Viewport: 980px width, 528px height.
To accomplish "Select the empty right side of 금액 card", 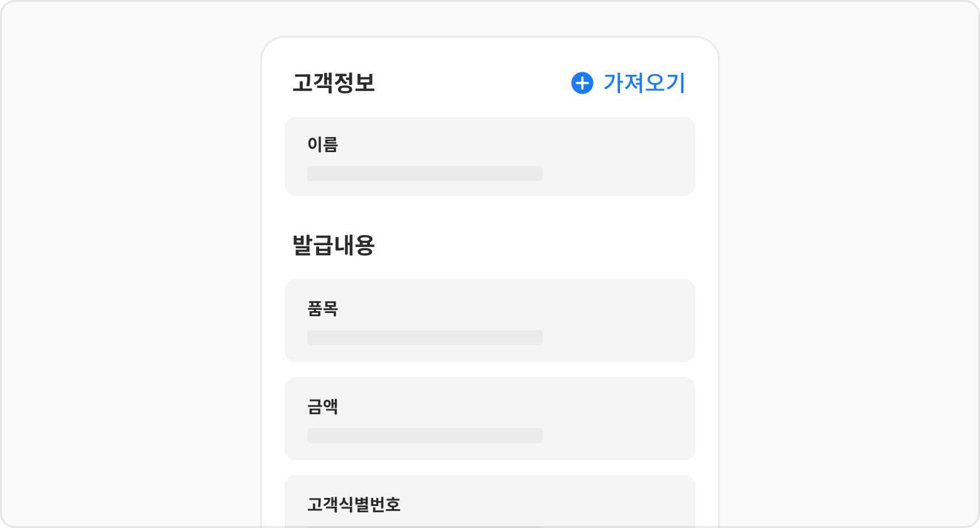I will click(619, 419).
